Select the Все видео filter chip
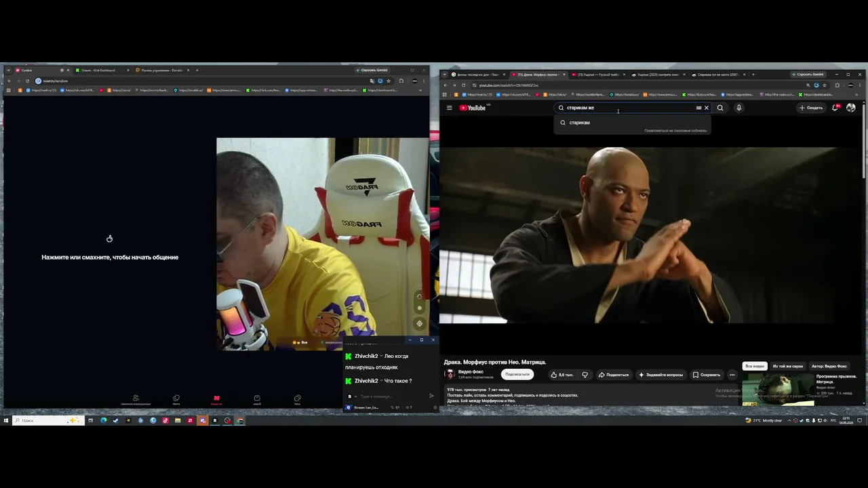This screenshot has width=868, height=488. (x=755, y=366)
